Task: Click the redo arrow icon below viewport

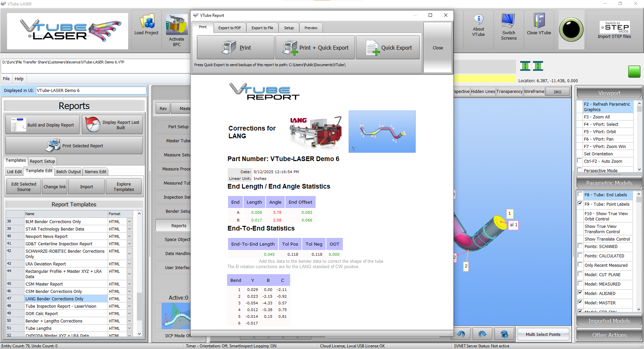Action: click(x=482, y=334)
